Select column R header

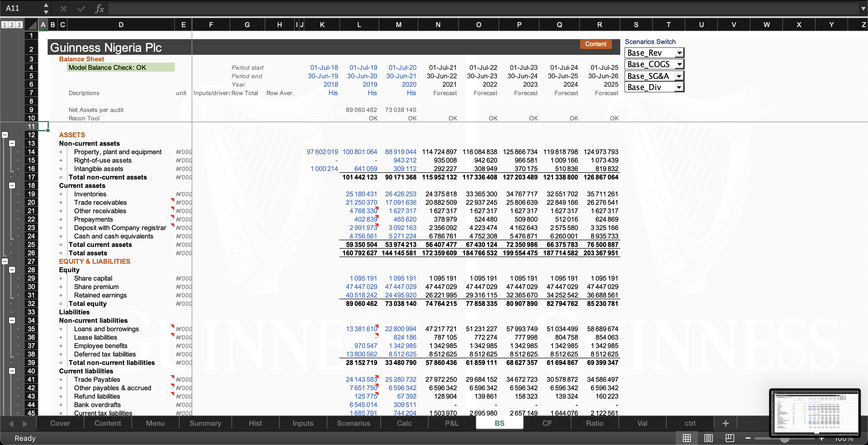tap(599, 25)
